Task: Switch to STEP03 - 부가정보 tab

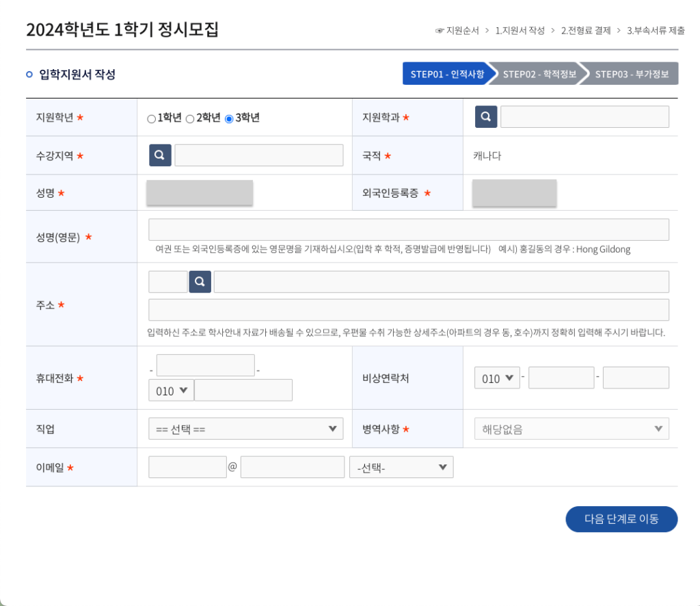Action: 632,74
